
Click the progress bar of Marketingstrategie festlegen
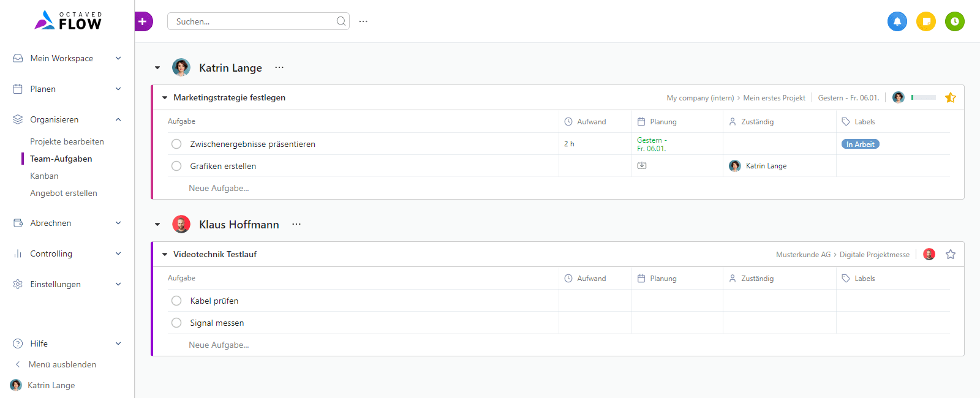click(x=923, y=97)
